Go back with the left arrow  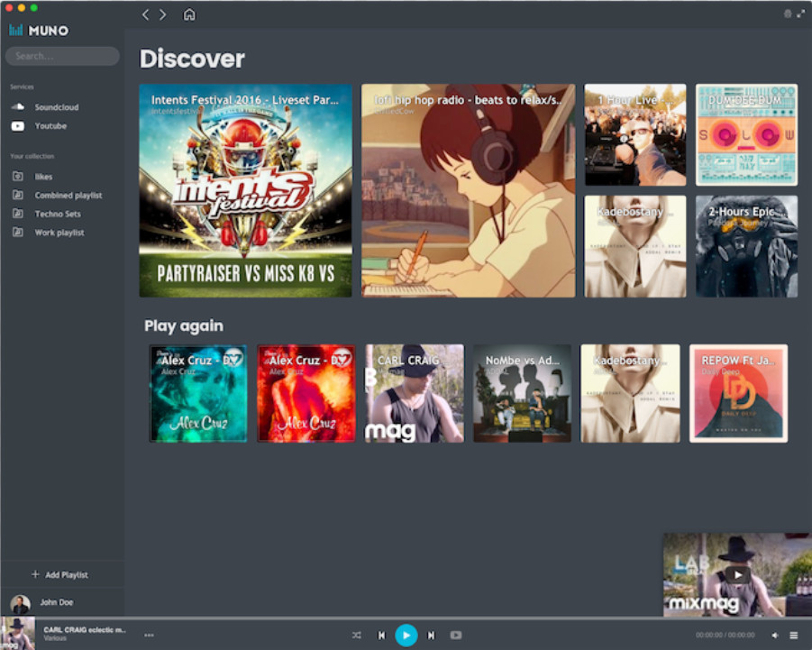point(145,14)
